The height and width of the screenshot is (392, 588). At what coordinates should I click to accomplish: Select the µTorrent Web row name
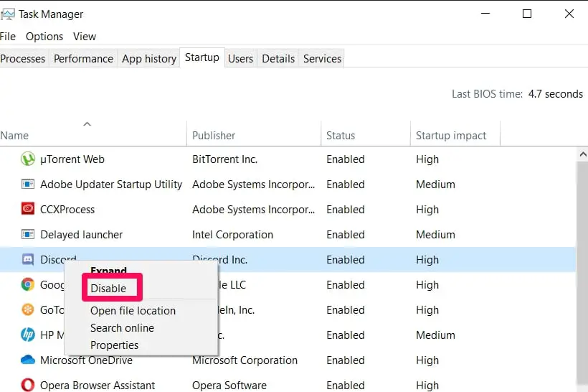click(x=72, y=159)
